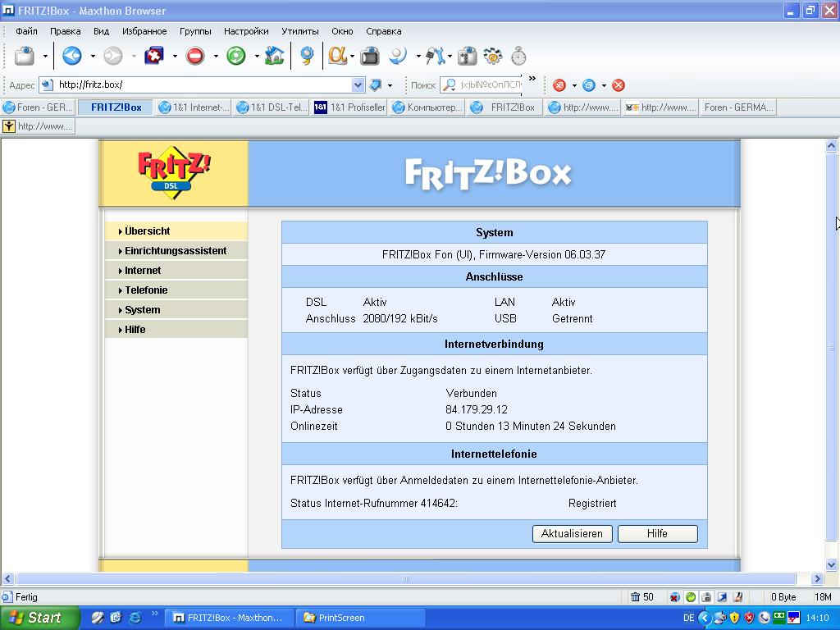Reload the page with the green Refresh icon
The height and width of the screenshot is (630, 840).
coord(235,56)
